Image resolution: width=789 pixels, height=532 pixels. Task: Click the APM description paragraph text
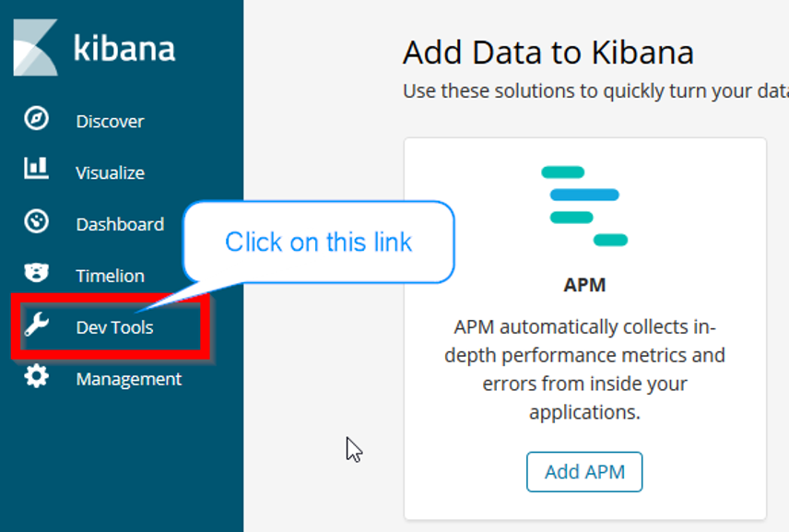(584, 369)
